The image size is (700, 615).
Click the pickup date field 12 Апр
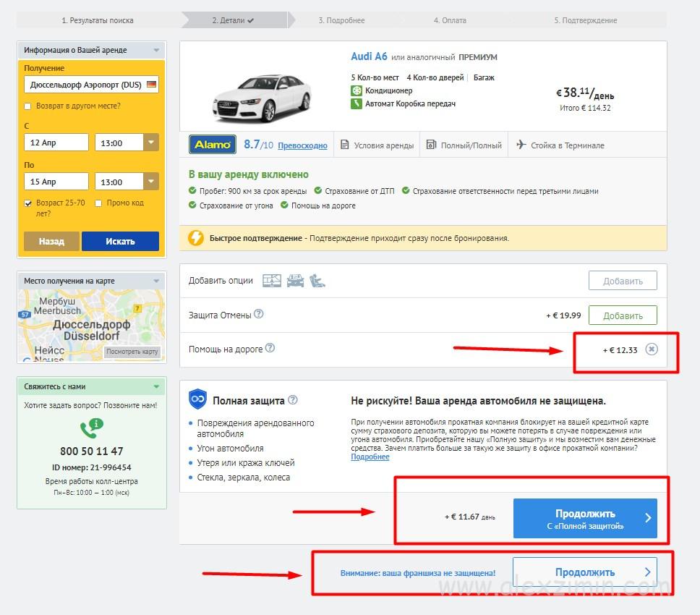56,143
